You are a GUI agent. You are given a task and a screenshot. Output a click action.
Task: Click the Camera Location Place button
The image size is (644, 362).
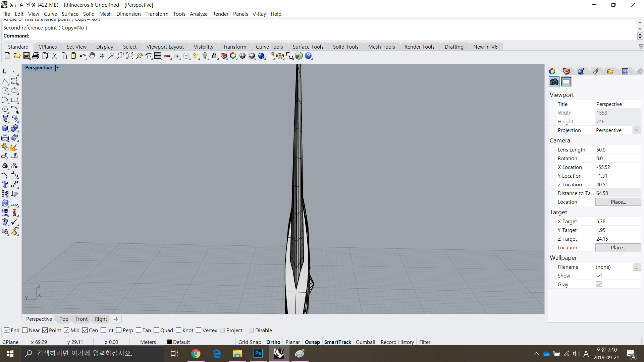pyautogui.click(x=618, y=202)
